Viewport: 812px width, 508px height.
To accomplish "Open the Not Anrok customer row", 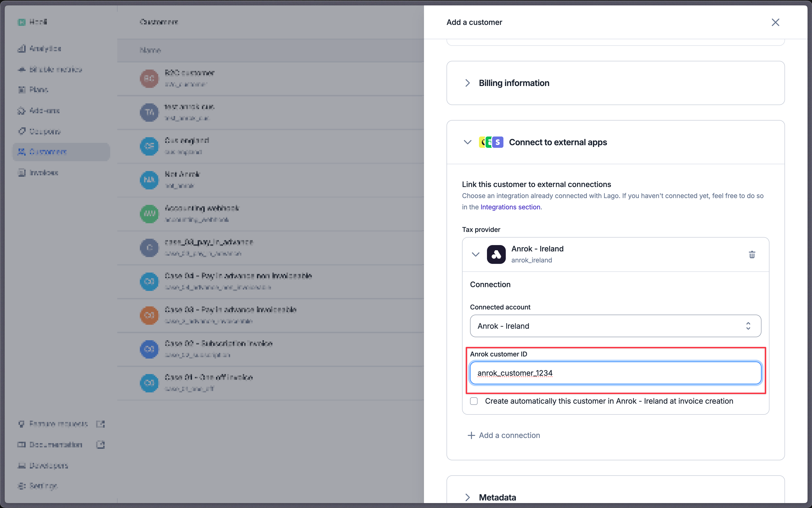I will (271, 180).
